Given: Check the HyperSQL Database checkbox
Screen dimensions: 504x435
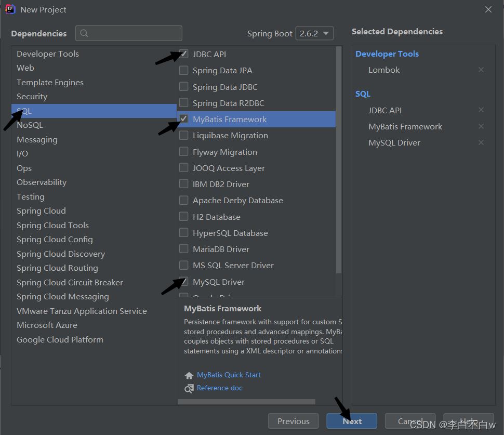Looking at the screenshot, I should coord(183,232).
